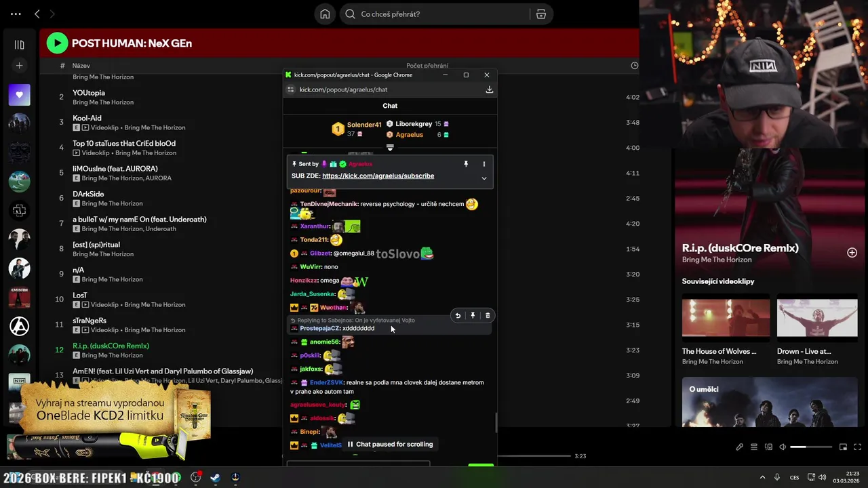Select playing track R.i.p. (duskCOre RemIx)

[x=111, y=346]
